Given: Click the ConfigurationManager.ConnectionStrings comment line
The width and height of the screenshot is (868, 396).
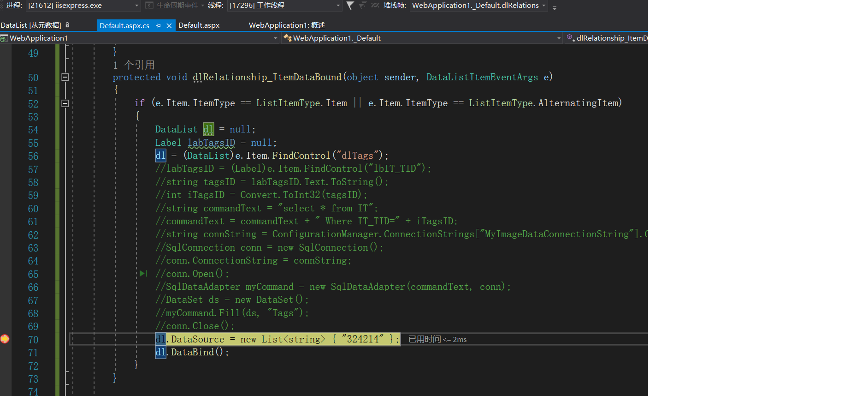Looking at the screenshot, I should (401, 234).
